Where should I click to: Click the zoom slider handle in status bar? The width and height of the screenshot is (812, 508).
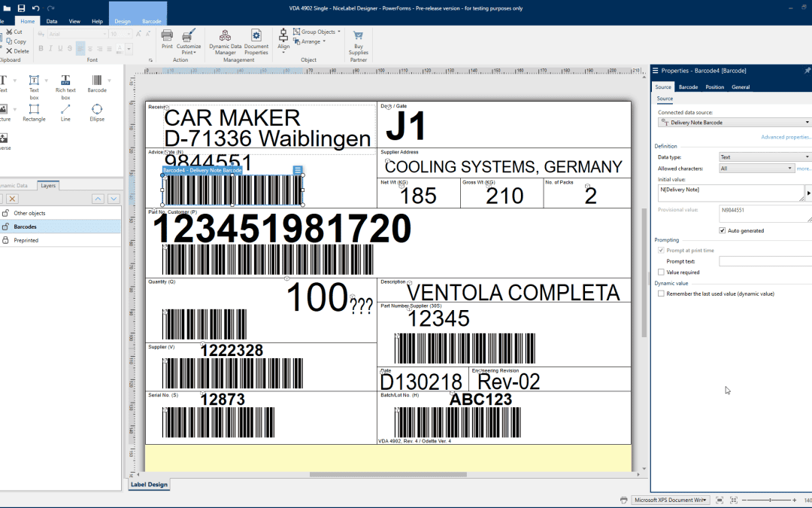click(x=770, y=500)
